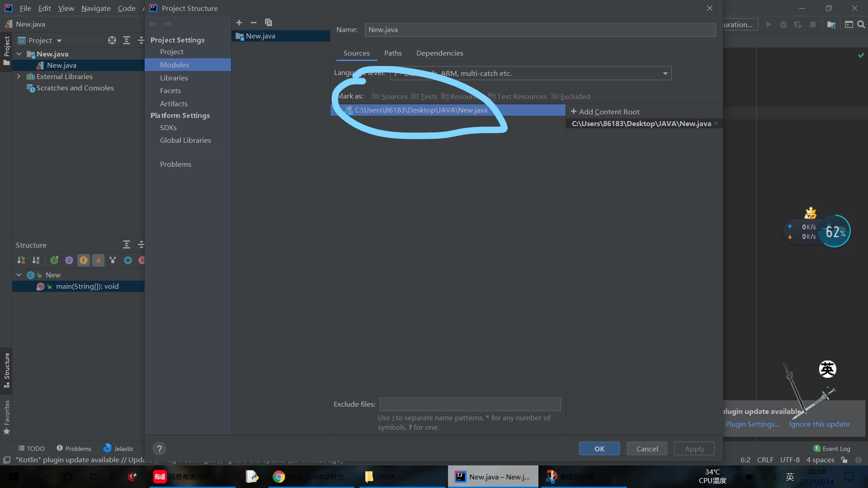Toggle Sort by Visibility in Structure panel
The width and height of the screenshot is (868, 488).
[21, 260]
